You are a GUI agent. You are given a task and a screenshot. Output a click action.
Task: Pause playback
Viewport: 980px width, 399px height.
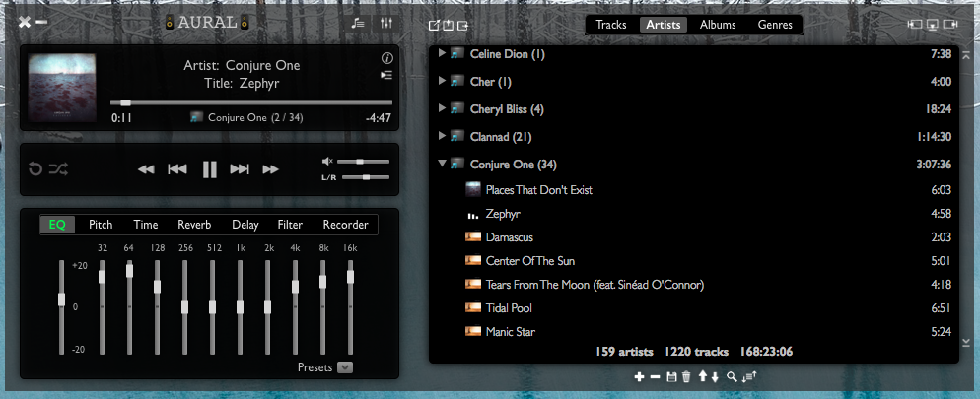point(209,169)
